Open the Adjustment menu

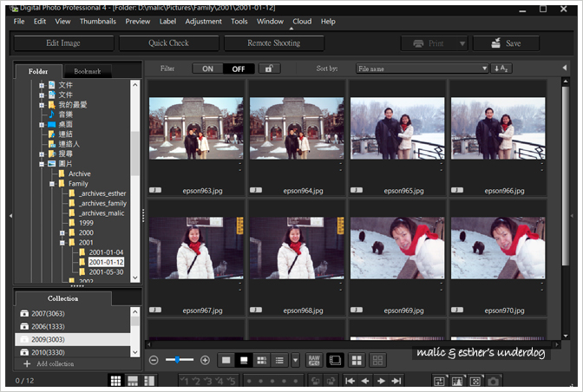pyautogui.click(x=203, y=22)
